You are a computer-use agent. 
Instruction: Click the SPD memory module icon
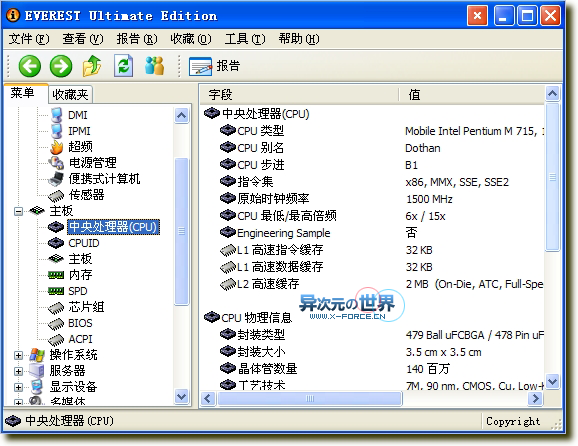tap(56, 291)
